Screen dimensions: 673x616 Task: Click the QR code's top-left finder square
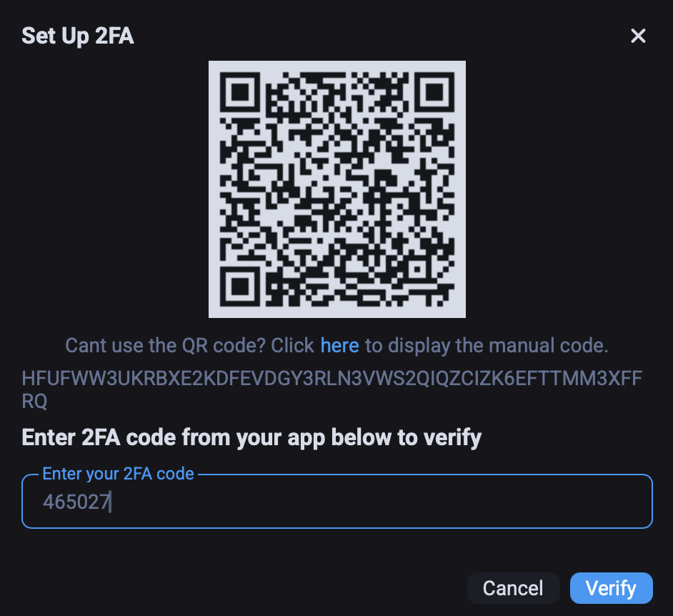[240, 92]
